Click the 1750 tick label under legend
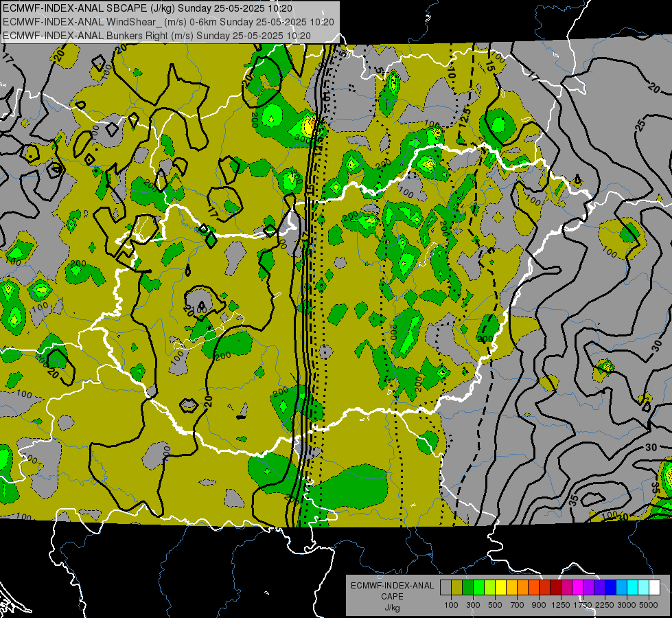Screen dimensions: 672x618 [x=583, y=605]
